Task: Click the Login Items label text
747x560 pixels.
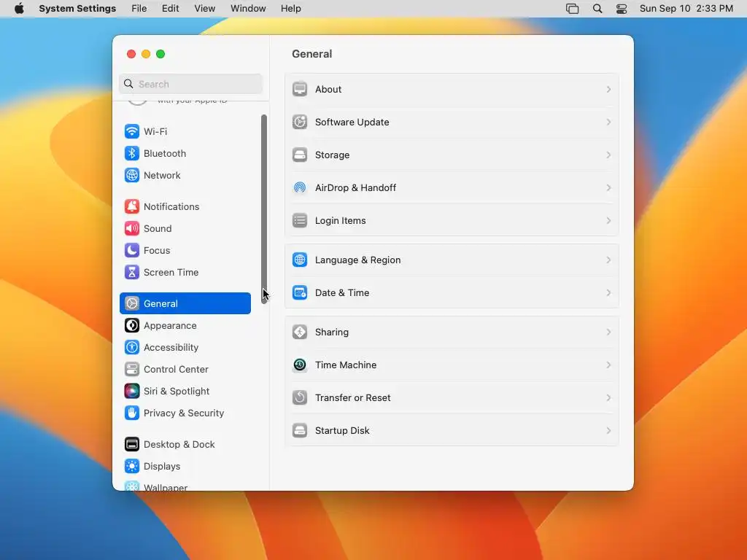Action: [x=340, y=221]
